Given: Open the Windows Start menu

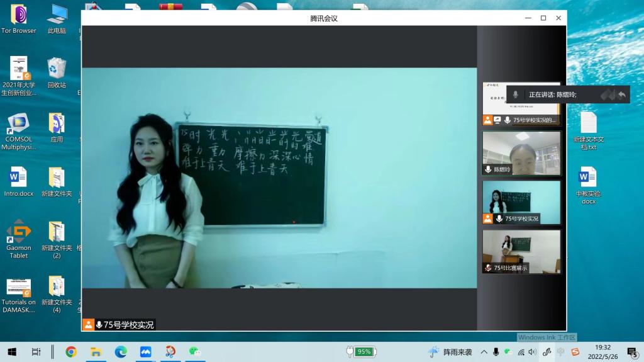Looking at the screenshot, I should pyautogui.click(x=11, y=352).
